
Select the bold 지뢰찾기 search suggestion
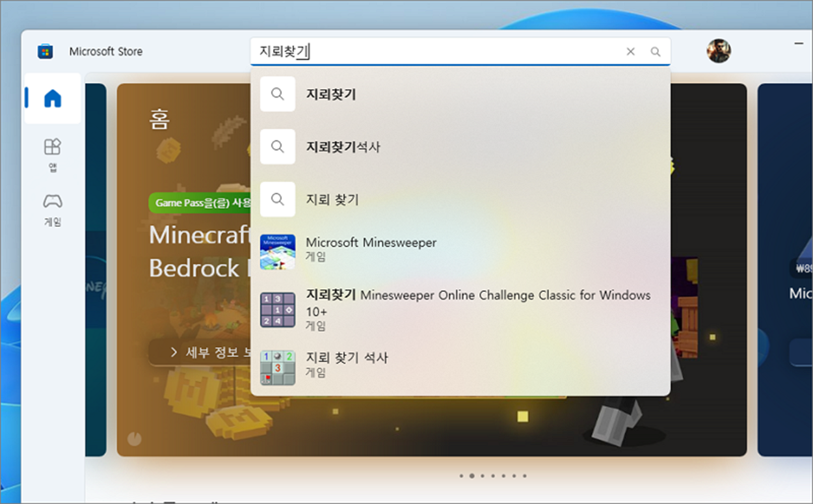[x=460, y=94]
